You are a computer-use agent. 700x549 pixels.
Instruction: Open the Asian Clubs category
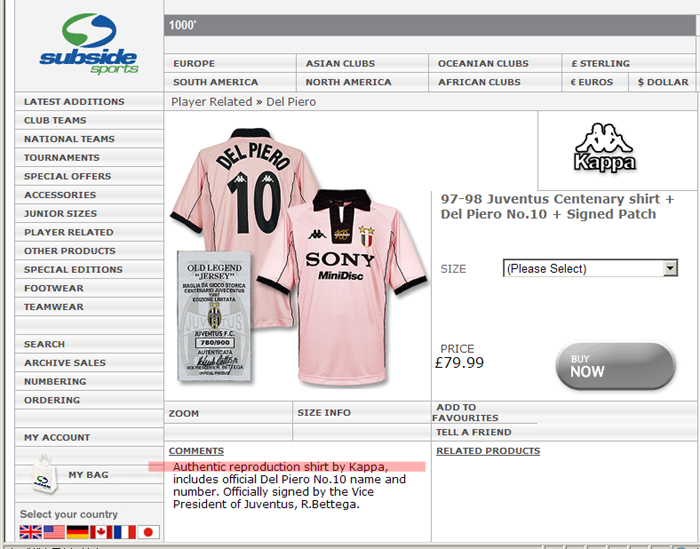coord(340,63)
